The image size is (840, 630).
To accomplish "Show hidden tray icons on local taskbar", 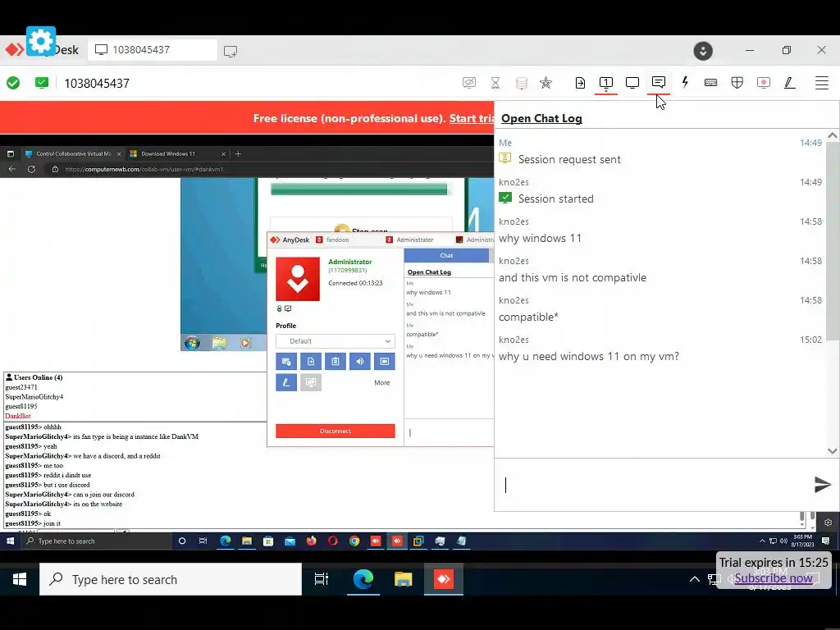I will coord(694,579).
